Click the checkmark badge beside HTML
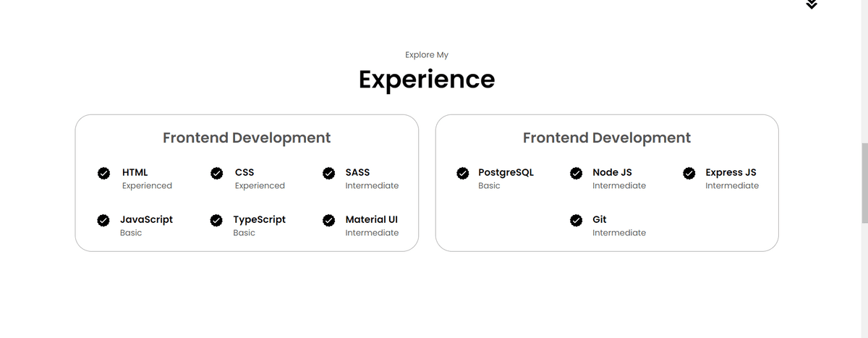 tap(103, 173)
